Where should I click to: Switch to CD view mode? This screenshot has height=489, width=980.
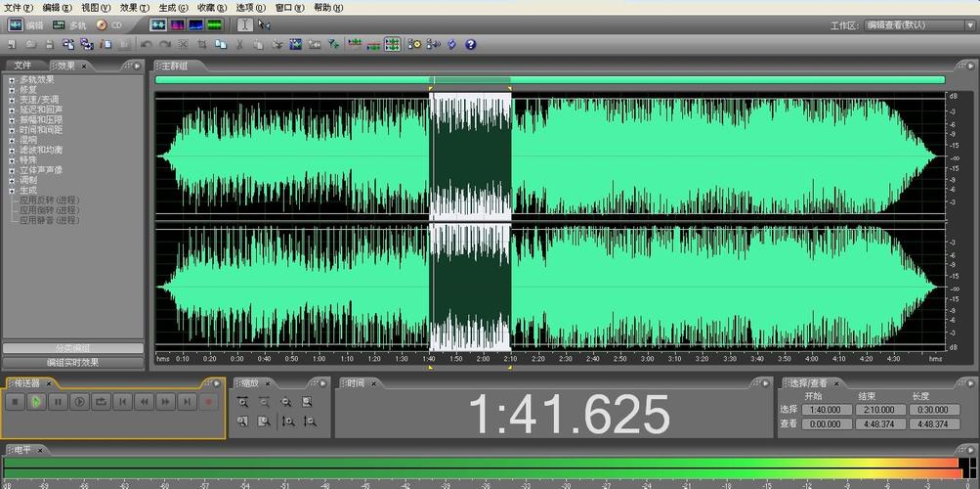pyautogui.click(x=109, y=24)
